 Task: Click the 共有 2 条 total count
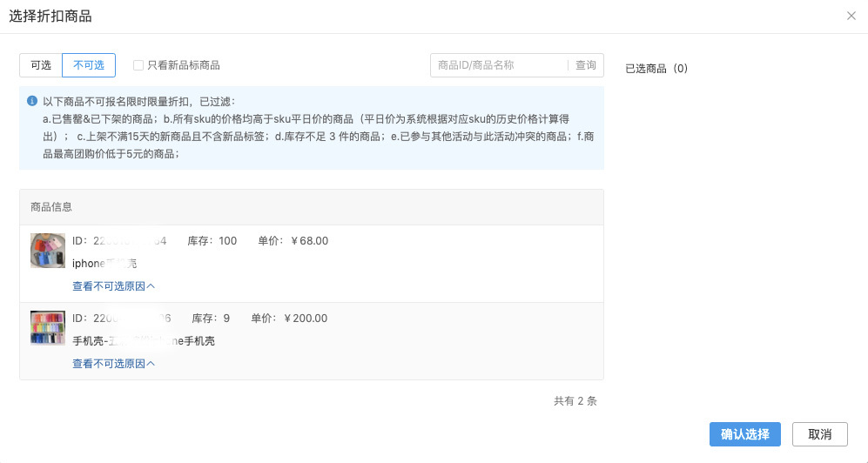point(575,401)
